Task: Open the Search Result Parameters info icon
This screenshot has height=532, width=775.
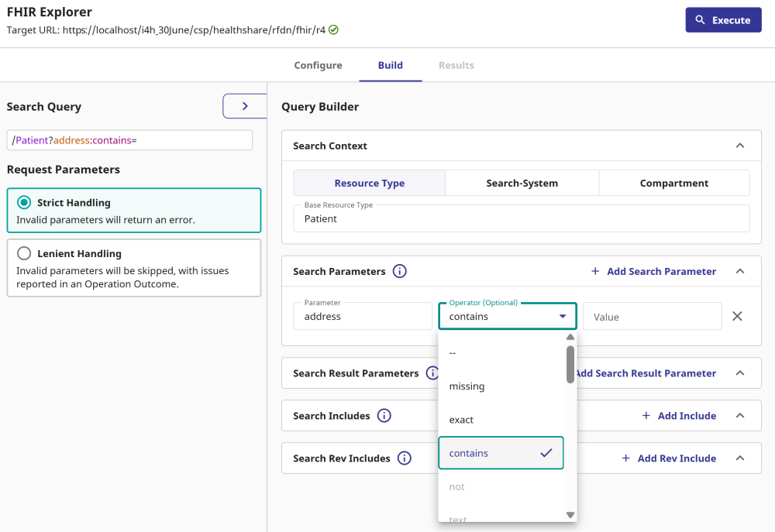Action: point(432,373)
